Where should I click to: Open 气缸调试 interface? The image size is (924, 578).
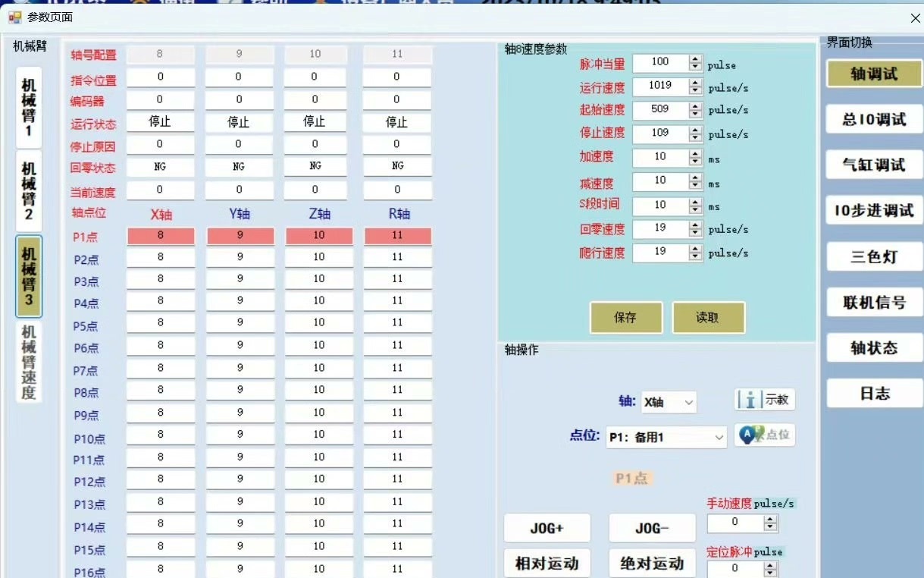(874, 165)
